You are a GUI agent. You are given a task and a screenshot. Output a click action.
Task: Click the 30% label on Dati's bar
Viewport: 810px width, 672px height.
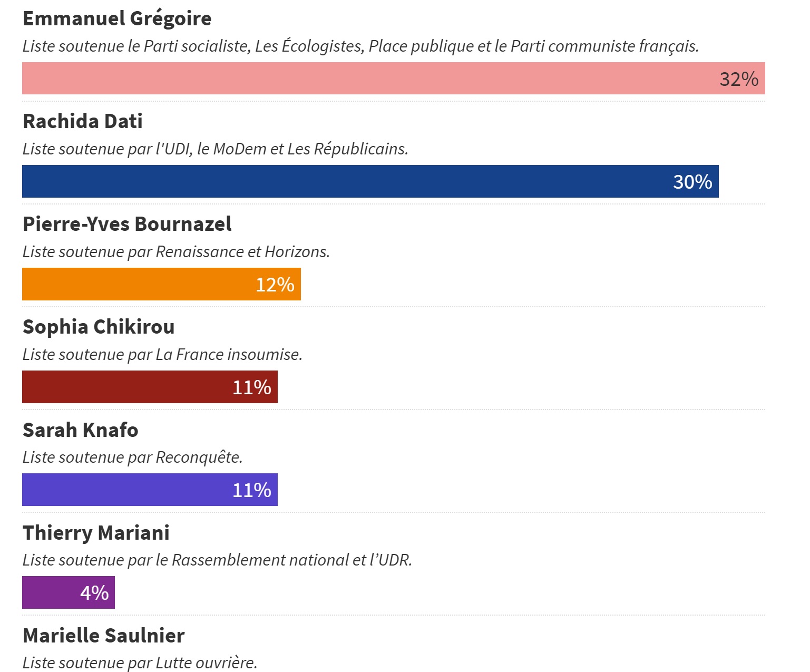[x=692, y=182]
